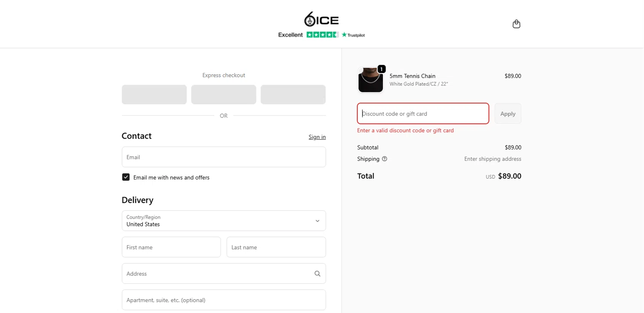Viewport: 644px width, 313px height.
Task: Select the middle express checkout button
Action: pos(224,94)
